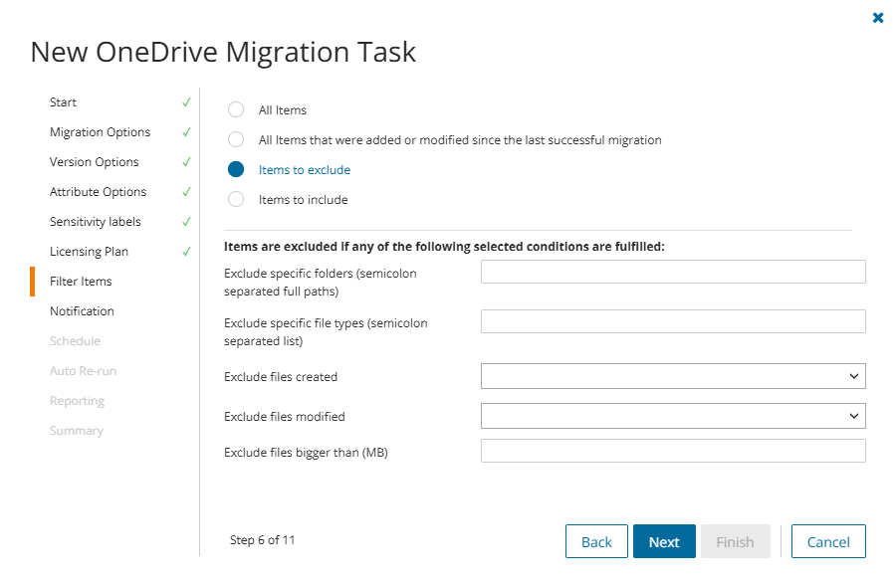Click the Exclude specific folders input field
896x588 pixels.
[x=673, y=272]
